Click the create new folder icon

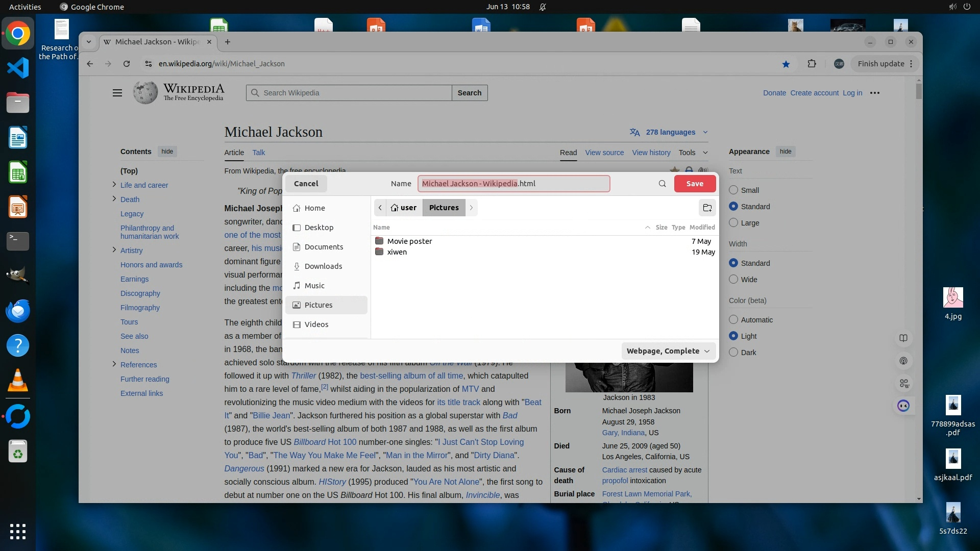(707, 208)
